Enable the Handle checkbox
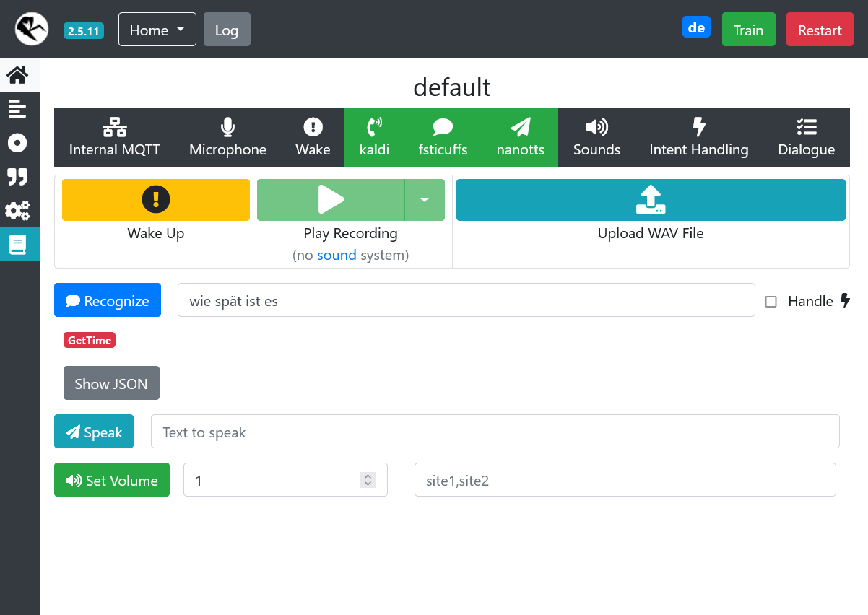The height and width of the screenshot is (615, 868). (771, 302)
